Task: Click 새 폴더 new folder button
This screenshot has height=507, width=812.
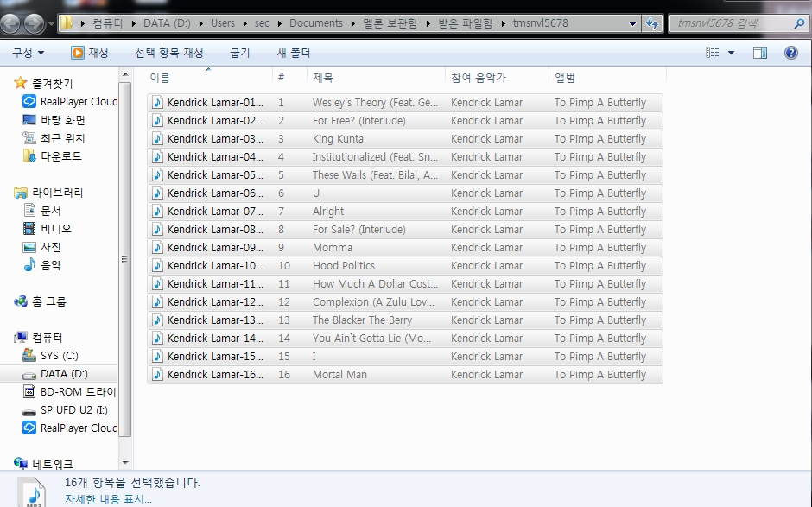Action: click(293, 53)
